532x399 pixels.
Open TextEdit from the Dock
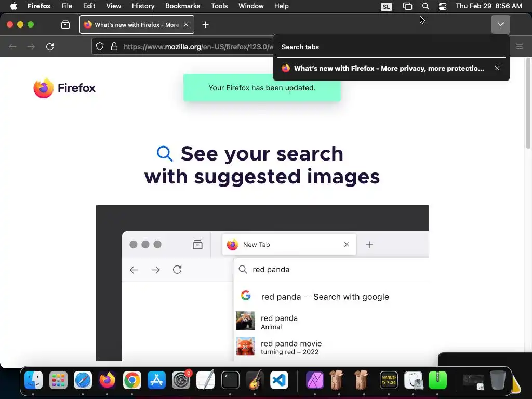pos(206,380)
